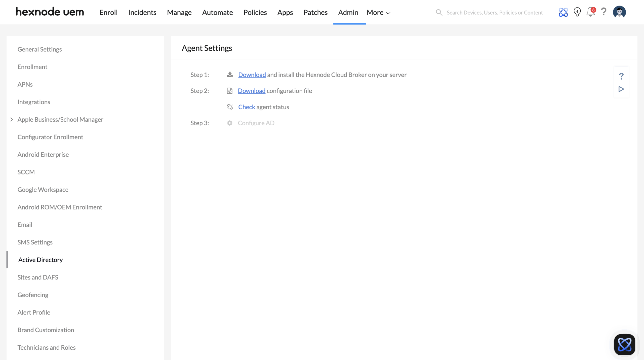Play the tutorial video from the side panel

click(x=621, y=89)
